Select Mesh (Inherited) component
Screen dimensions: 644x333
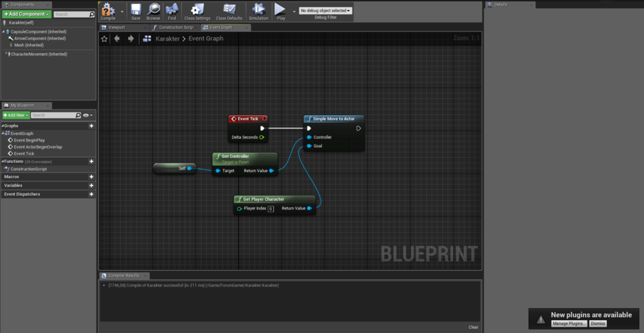[x=29, y=45]
